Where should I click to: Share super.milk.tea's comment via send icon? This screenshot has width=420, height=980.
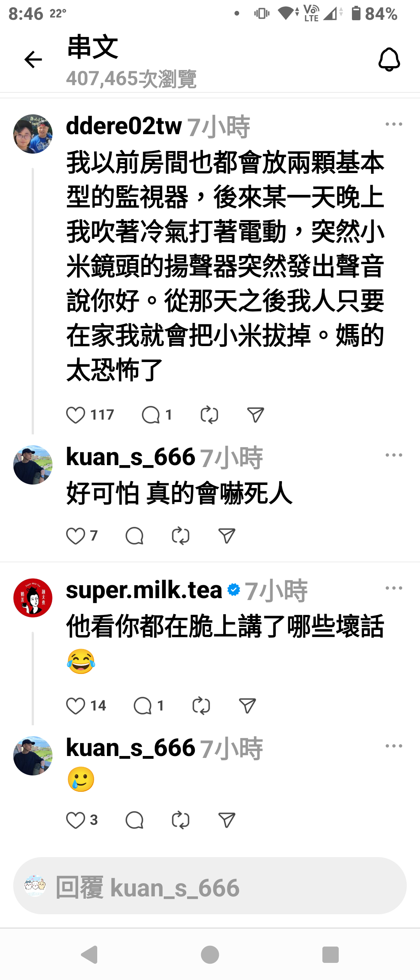coord(247,706)
